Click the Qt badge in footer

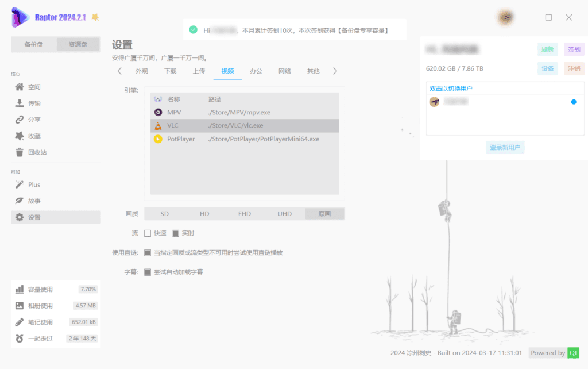[574, 353]
